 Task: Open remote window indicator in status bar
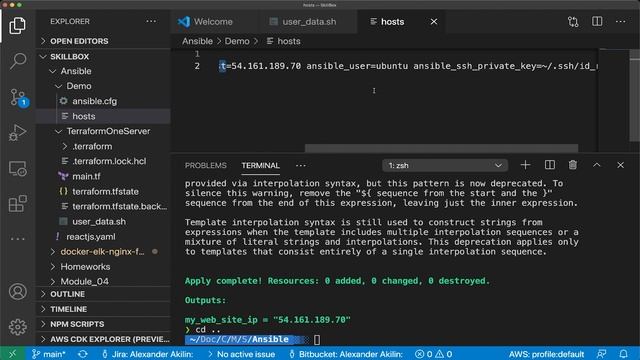click(x=13, y=353)
